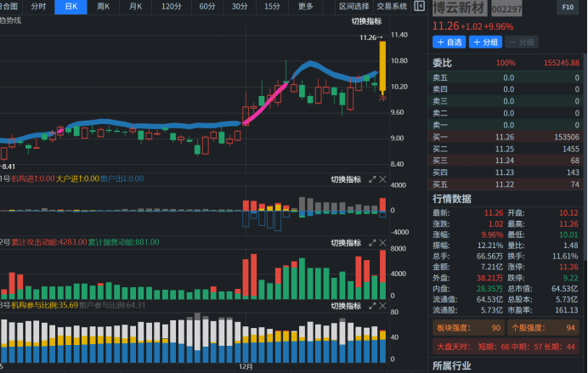Image resolution: width=588 pixels, height=373 pixels.
Task: Switch to the 周K tab
Action: 104,7
